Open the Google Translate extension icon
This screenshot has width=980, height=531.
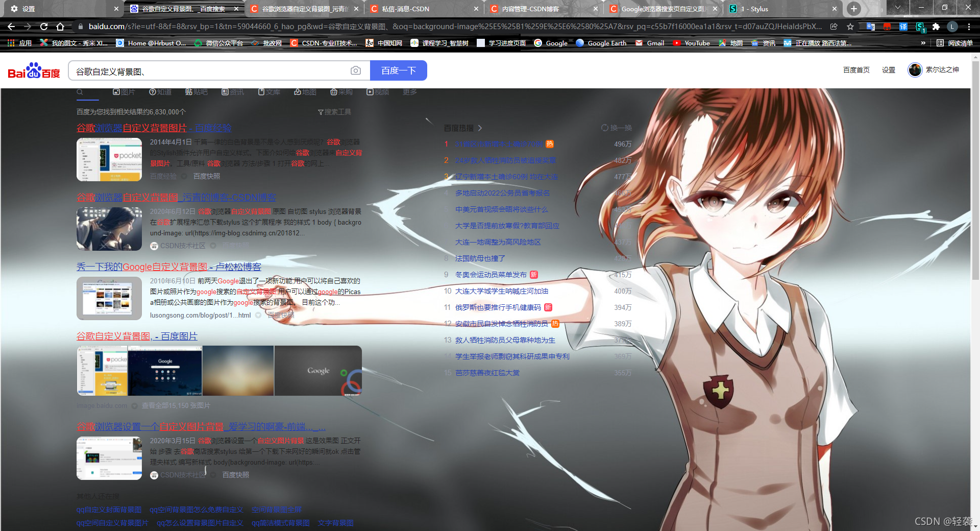871,27
